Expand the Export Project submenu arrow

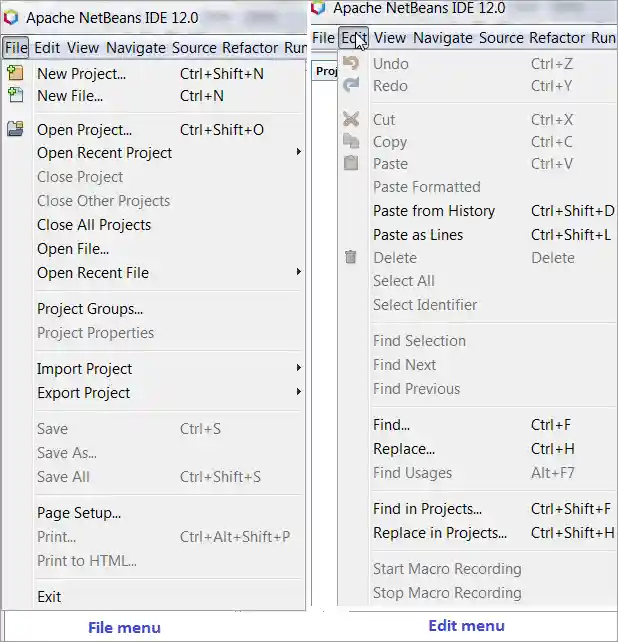(x=299, y=392)
